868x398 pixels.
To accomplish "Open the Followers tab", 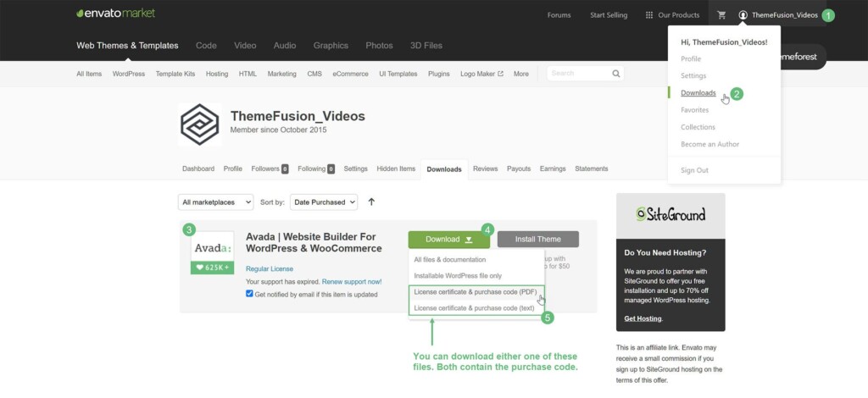I will (x=270, y=169).
